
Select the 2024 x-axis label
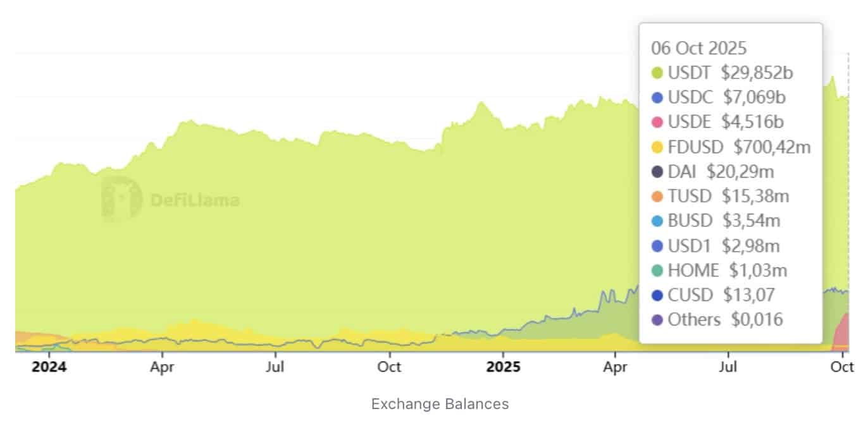click(49, 367)
